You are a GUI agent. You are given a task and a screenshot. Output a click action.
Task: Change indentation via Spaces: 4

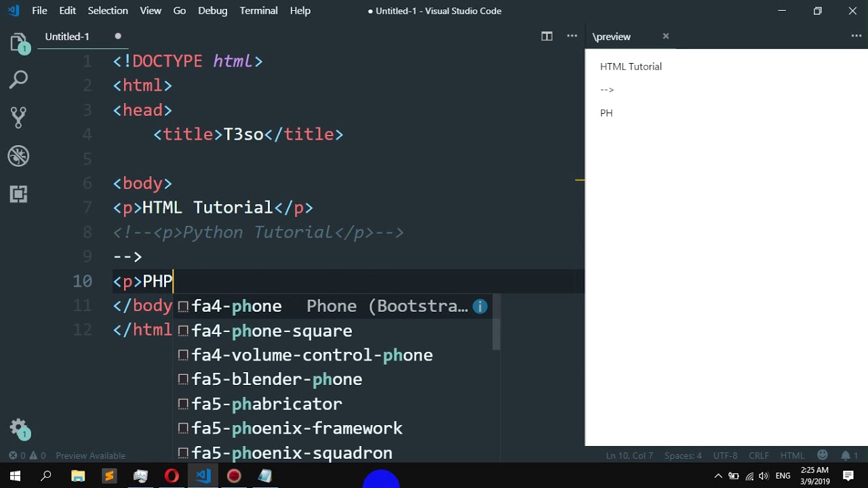pyautogui.click(x=683, y=455)
